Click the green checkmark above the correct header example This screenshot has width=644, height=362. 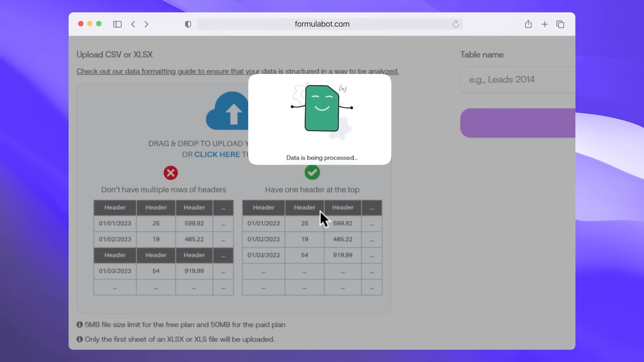point(312,172)
